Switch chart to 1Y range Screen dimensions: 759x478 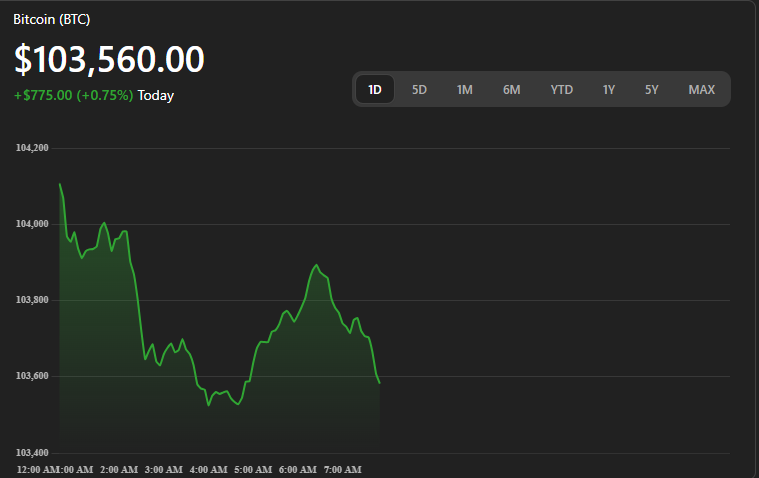[609, 89]
